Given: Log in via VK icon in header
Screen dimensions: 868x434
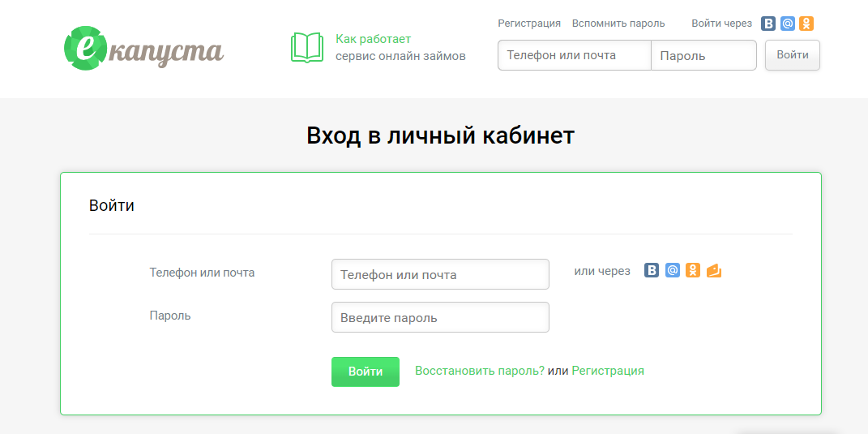Looking at the screenshot, I should pyautogui.click(x=768, y=24).
